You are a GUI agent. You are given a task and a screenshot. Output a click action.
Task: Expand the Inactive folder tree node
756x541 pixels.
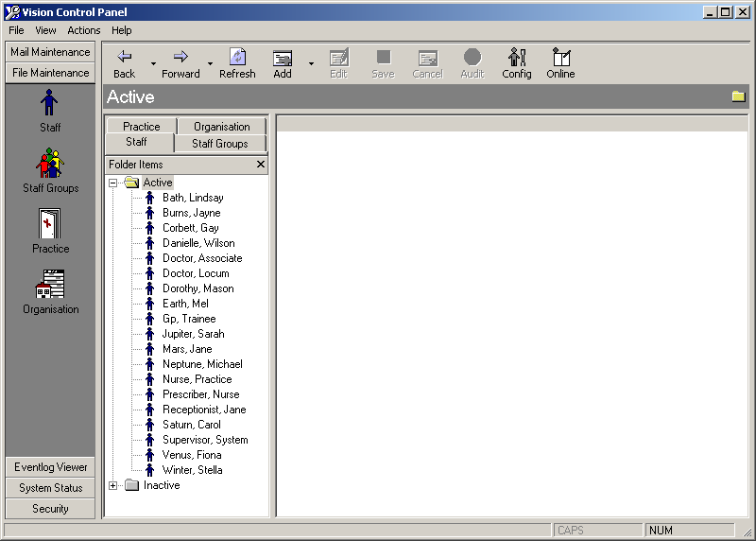tap(112, 485)
